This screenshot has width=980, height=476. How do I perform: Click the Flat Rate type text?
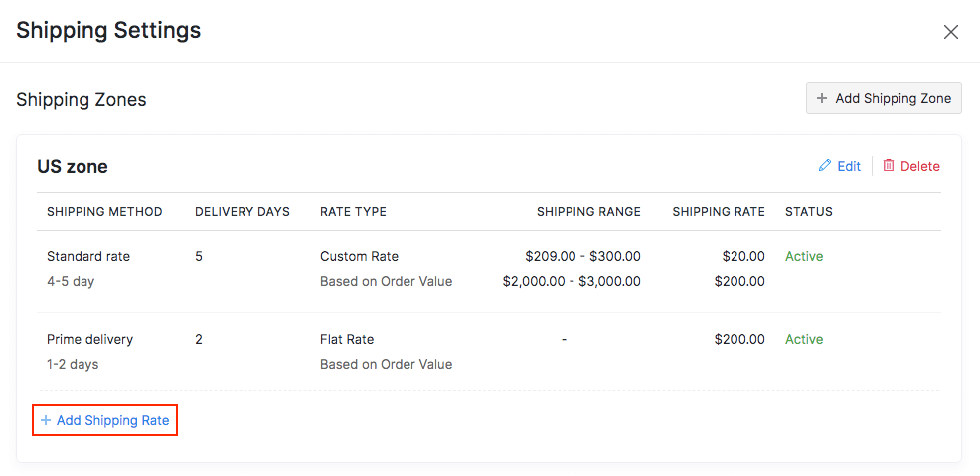click(347, 339)
